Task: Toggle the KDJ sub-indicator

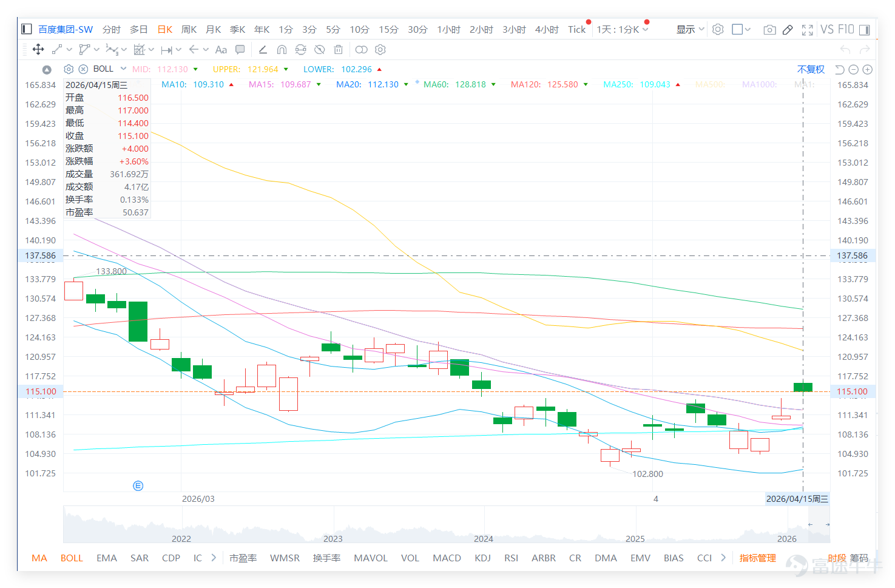Action: 482,558
